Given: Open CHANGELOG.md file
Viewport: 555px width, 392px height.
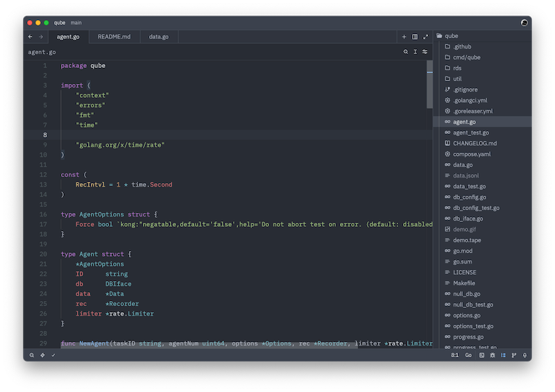Looking at the screenshot, I should tap(482, 143).
